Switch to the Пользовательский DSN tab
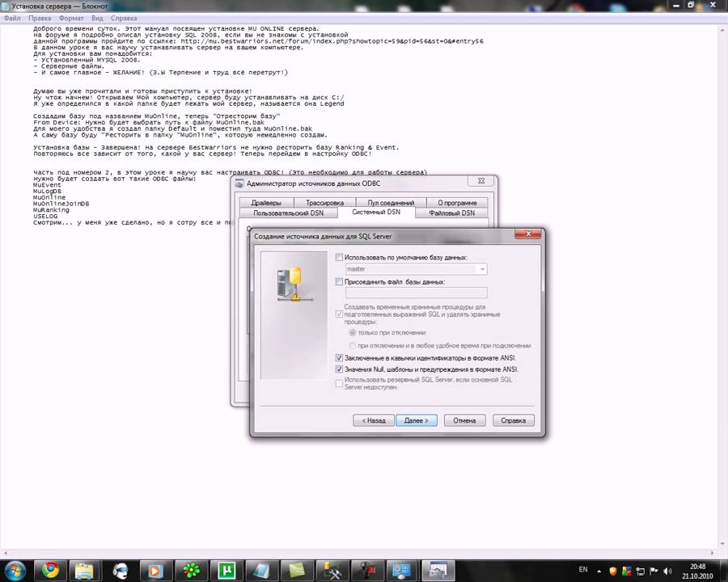The image size is (728, 582). [288, 213]
